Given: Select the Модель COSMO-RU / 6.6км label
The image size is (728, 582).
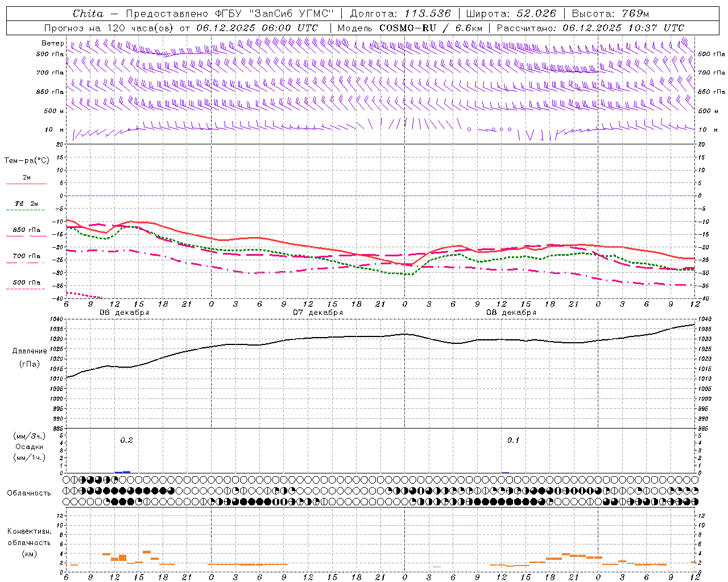Looking at the screenshot, I should click(x=410, y=28).
